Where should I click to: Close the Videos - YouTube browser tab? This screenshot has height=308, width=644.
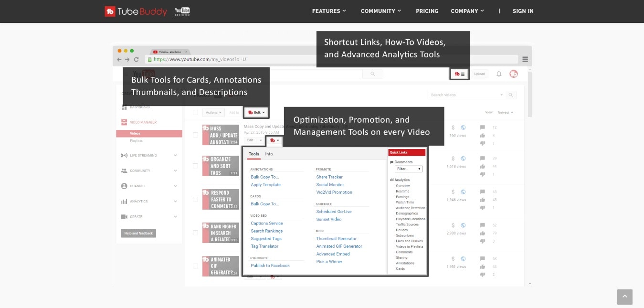[x=186, y=52]
